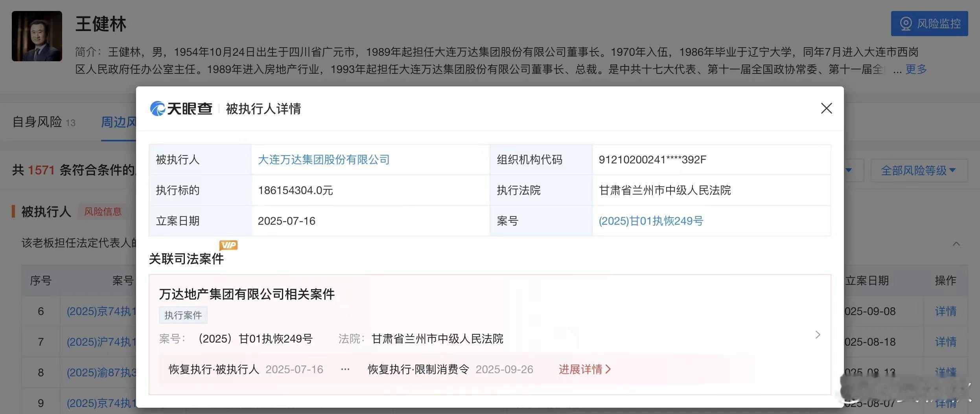Close the 被执行人详情 dialog

[826, 108]
